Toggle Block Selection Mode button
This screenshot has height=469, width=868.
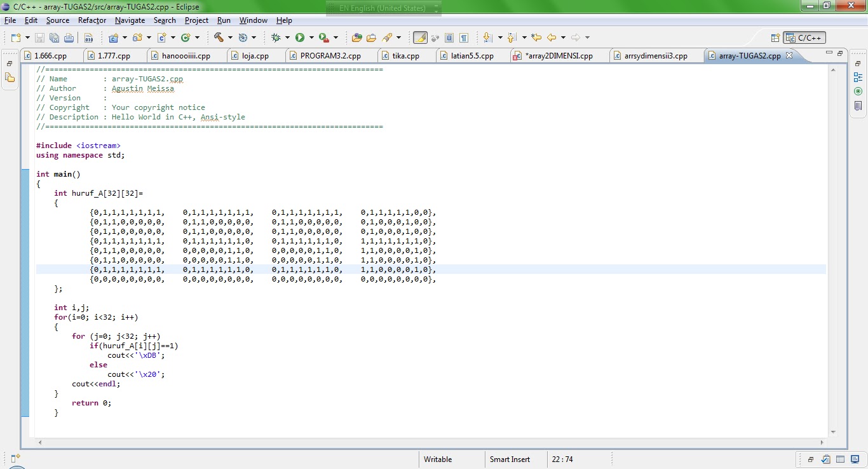449,37
